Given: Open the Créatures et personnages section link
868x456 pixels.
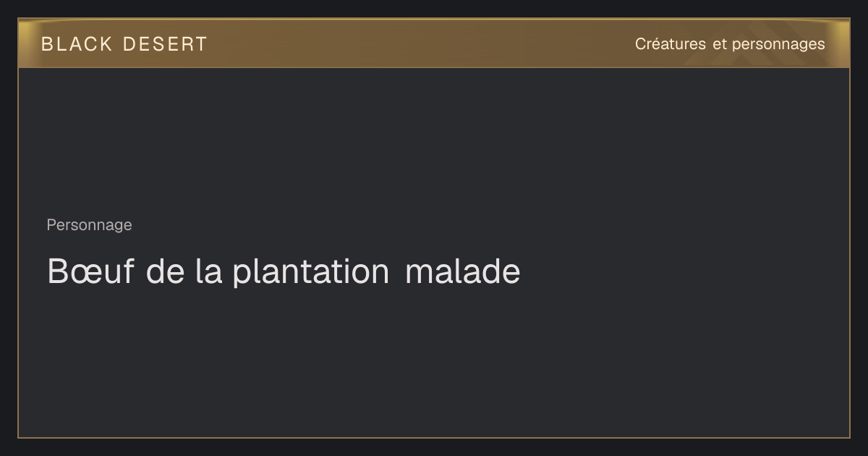Looking at the screenshot, I should [x=730, y=44].
